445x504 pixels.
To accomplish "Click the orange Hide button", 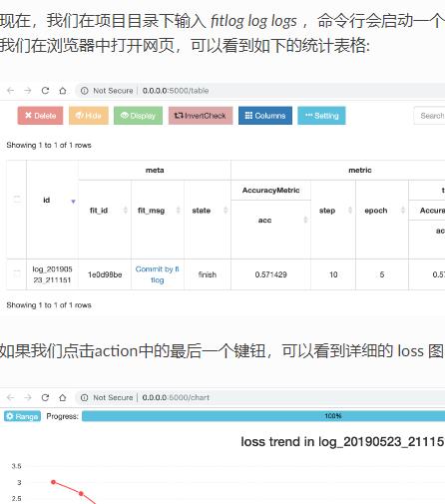I will coord(89,116).
